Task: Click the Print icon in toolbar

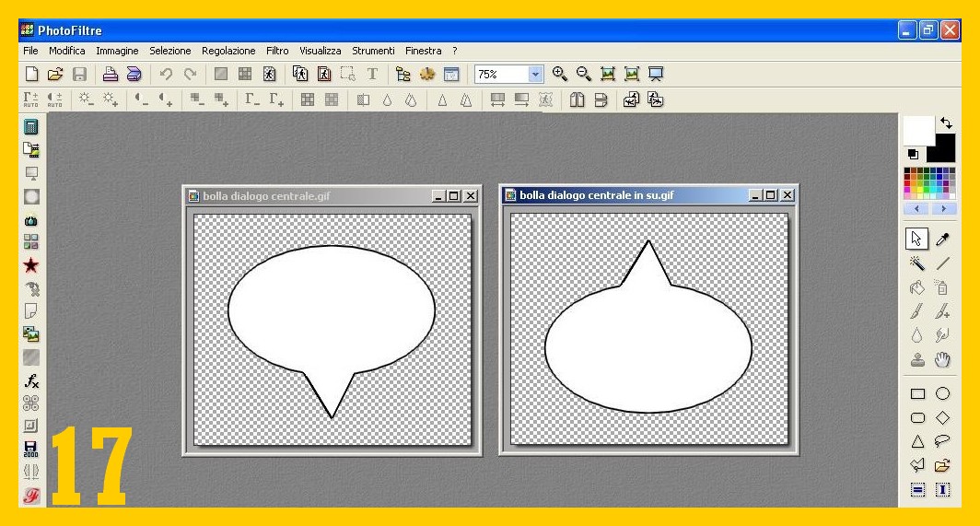Action: [110, 75]
